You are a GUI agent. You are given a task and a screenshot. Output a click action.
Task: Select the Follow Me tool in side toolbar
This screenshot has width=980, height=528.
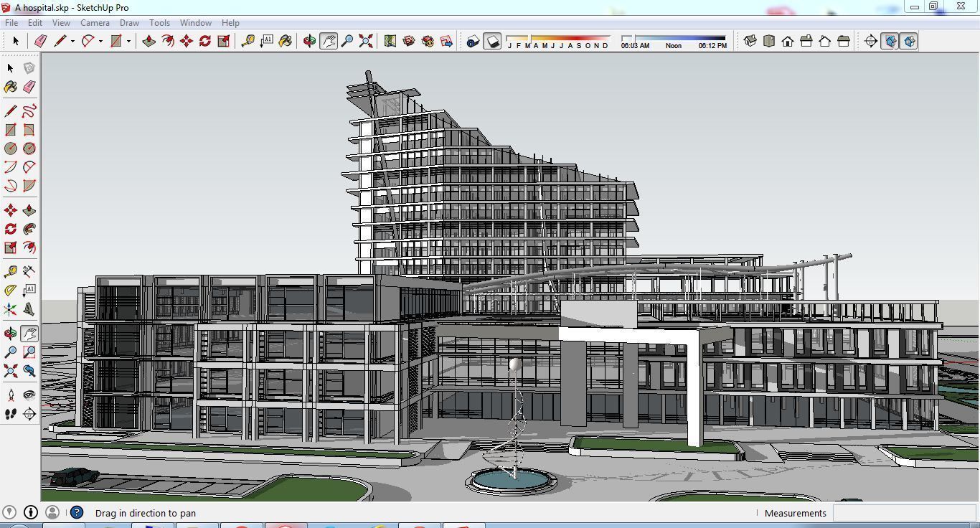(29, 229)
